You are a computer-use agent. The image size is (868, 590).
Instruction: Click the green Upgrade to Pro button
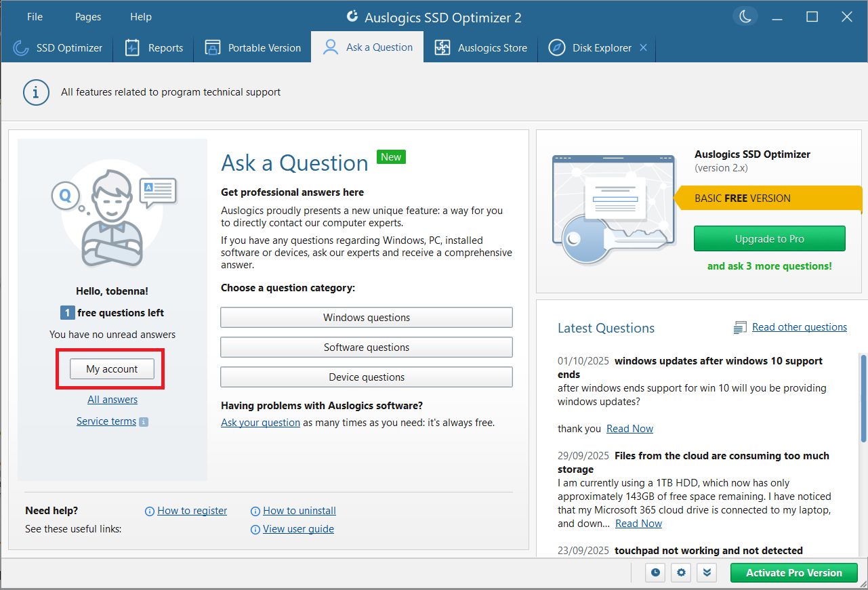click(x=770, y=238)
